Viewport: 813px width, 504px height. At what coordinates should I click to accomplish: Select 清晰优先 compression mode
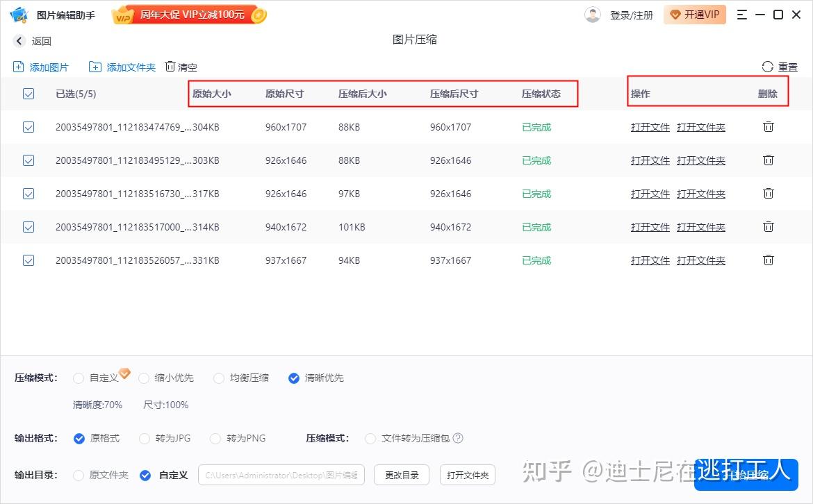click(293, 378)
